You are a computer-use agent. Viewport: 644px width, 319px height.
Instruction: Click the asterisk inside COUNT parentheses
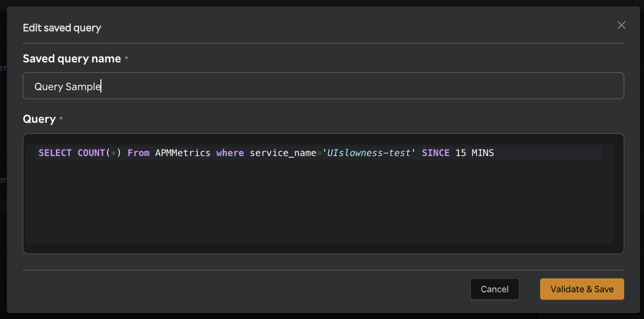coord(115,153)
